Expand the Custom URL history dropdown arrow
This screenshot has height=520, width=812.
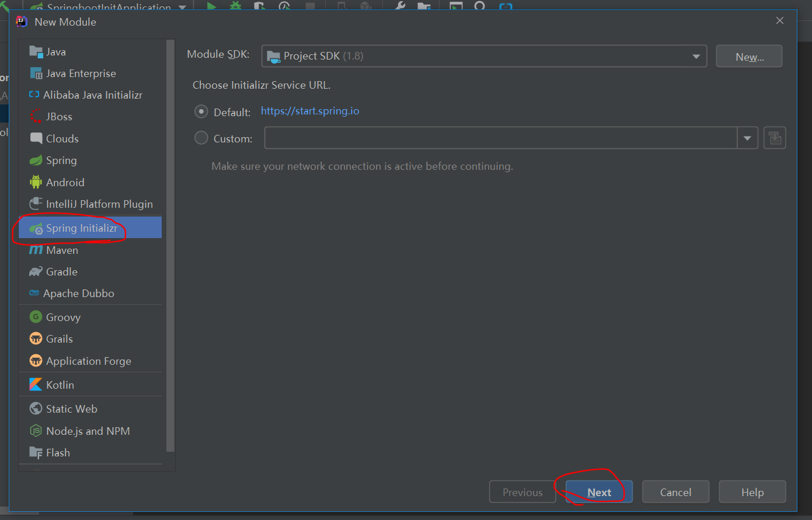coord(747,138)
